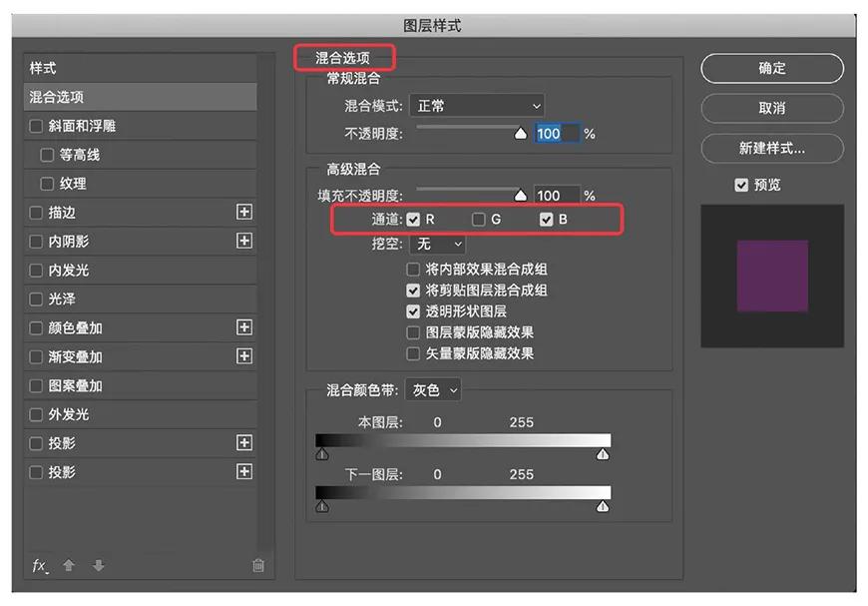Select the 外发光 item in the list
The image size is (868, 606).
pyautogui.click(x=69, y=414)
